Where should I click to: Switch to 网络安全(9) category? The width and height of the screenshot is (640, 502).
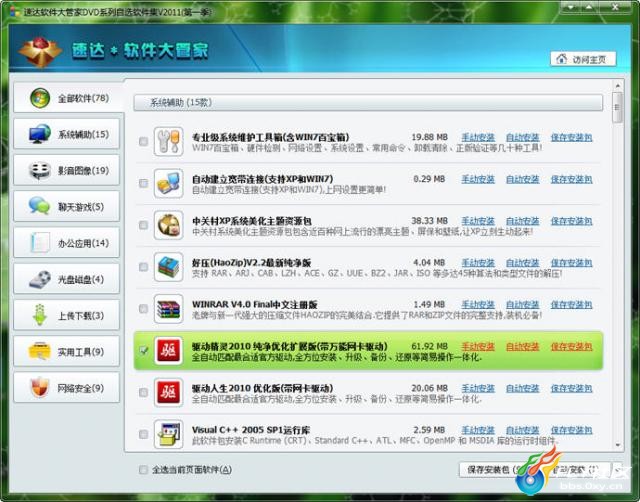click(x=67, y=388)
